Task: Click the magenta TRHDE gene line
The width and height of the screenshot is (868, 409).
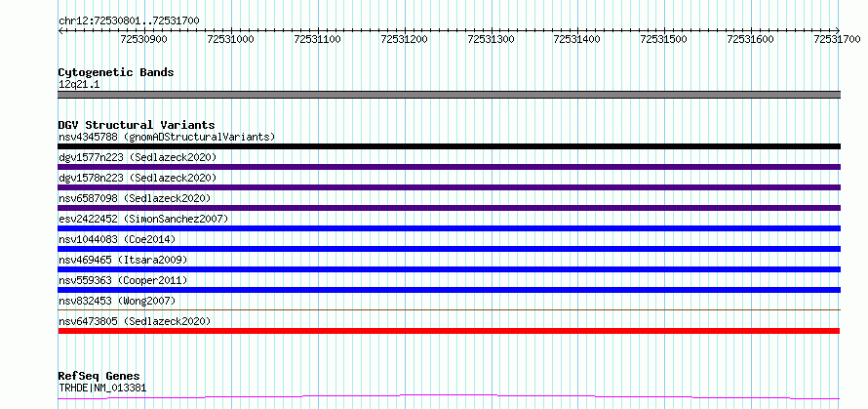Action: coord(449,397)
